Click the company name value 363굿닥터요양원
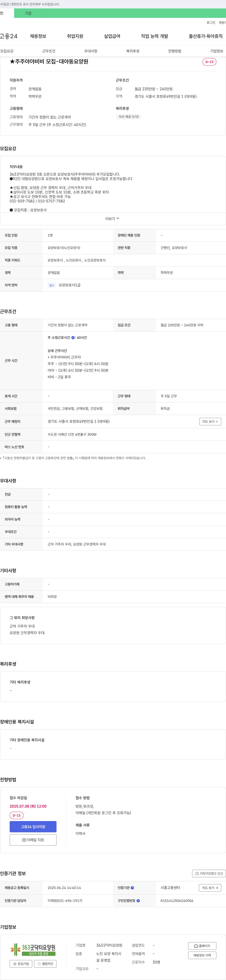This screenshot has height=980, width=226. (x=109, y=945)
